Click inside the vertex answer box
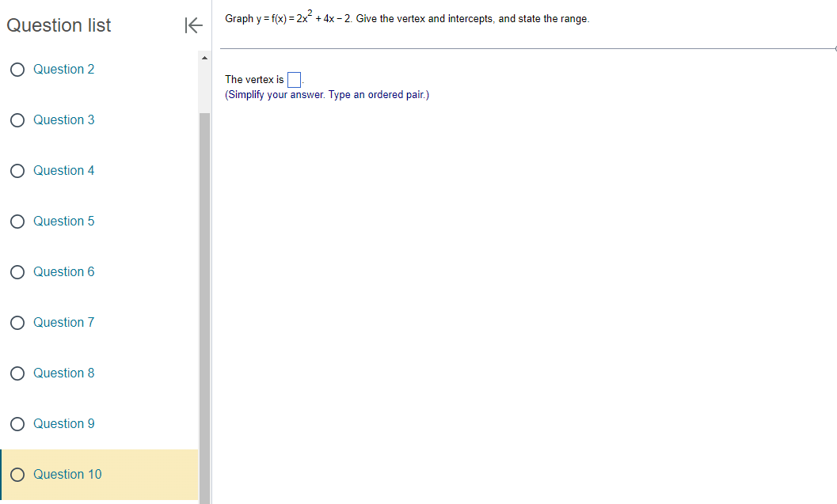The image size is (837, 504). pos(294,79)
